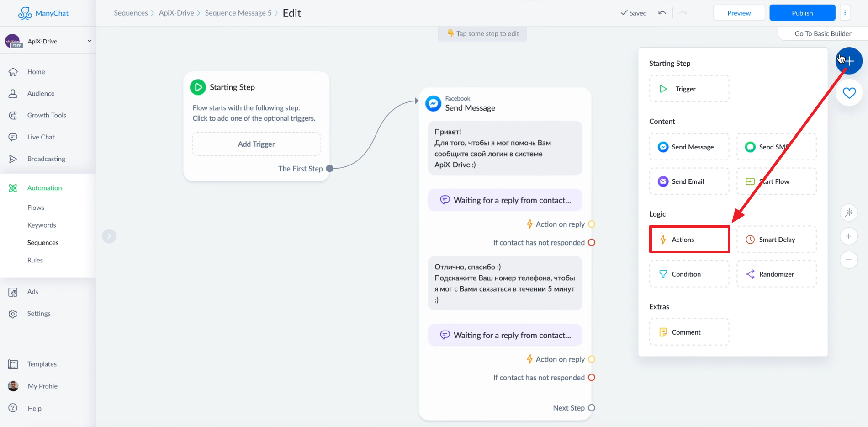This screenshot has height=427, width=868.
Task: Click the Settings gear icon
Action: (x=13, y=314)
